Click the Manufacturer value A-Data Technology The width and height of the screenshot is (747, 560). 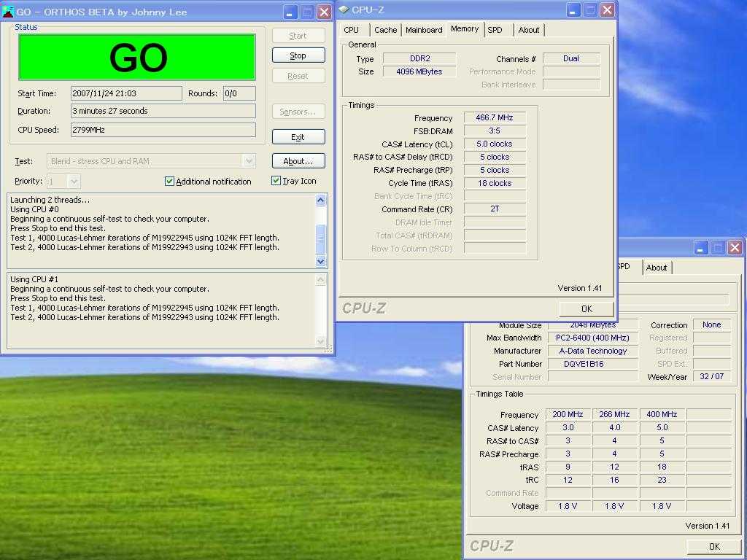pyautogui.click(x=592, y=351)
